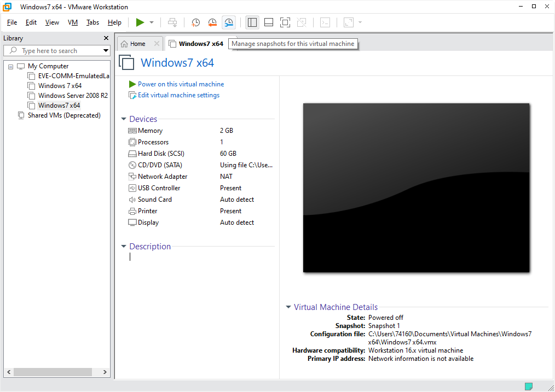This screenshot has width=555, height=392.
Task: Click the Printer device icon
Action: coord(132,211)
